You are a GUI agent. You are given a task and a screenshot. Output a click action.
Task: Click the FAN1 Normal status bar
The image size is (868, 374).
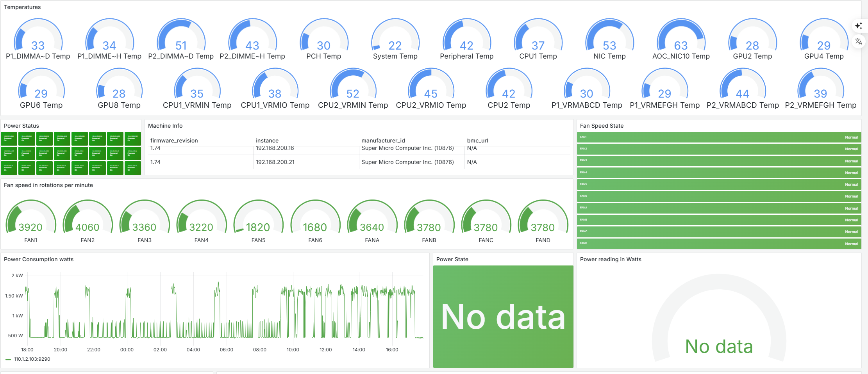719,137
